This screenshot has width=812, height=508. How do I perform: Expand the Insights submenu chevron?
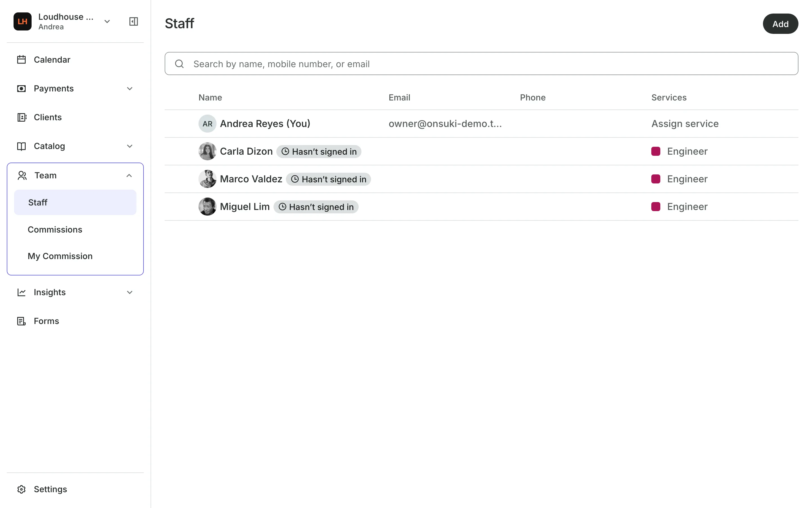pos(129,292)
